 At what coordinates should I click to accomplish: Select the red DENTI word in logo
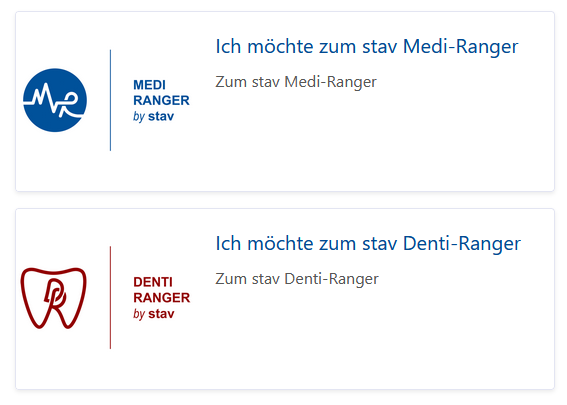click(153, 282)
